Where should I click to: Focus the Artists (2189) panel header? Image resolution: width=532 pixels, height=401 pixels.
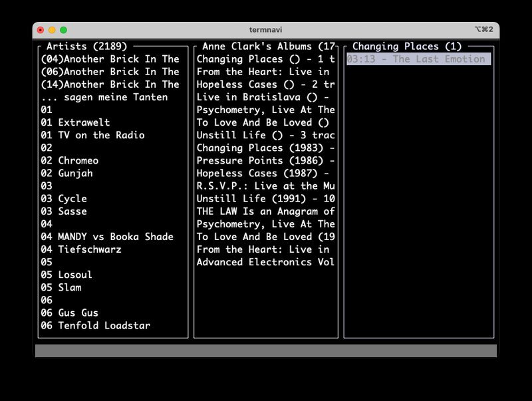(x=86, y=46)
